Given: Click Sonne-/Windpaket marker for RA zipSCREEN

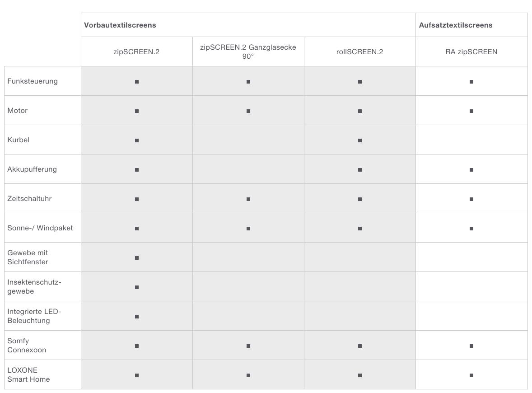Looking at the screenshot, I should tap(471, 229).
